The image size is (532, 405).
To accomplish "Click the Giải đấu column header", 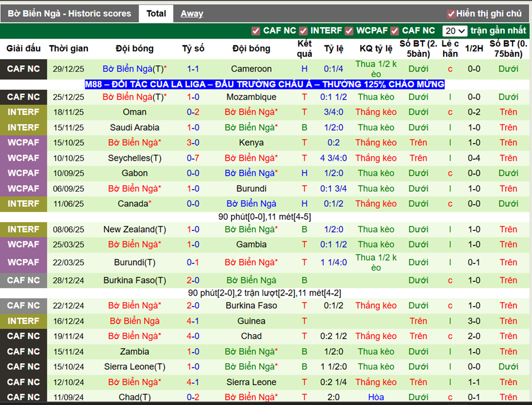I will (x=23, y=49).
